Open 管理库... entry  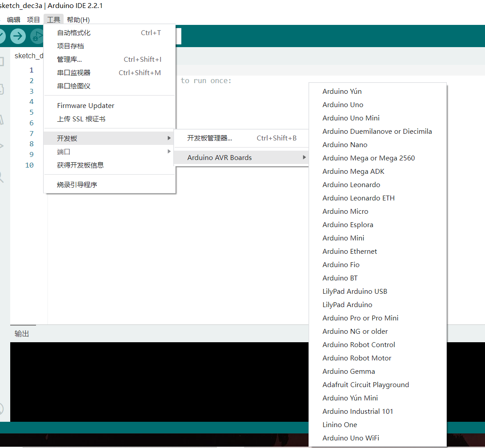109,60
